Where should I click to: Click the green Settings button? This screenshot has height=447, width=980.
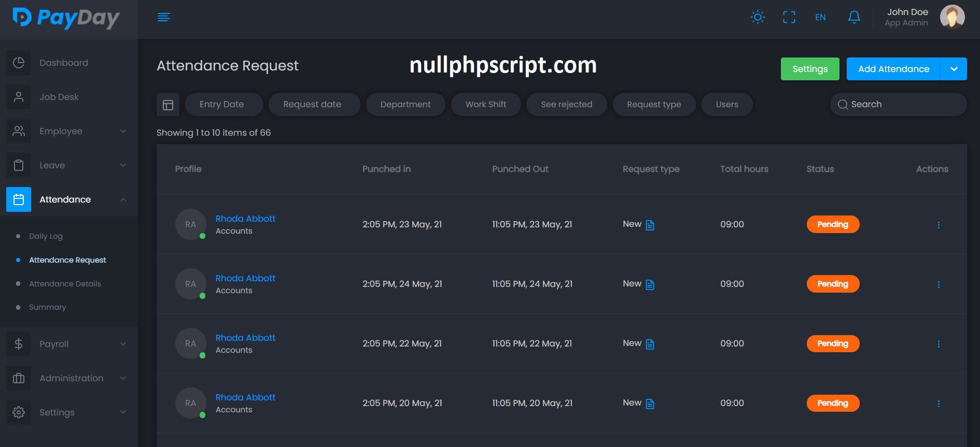tap(810, 69)
